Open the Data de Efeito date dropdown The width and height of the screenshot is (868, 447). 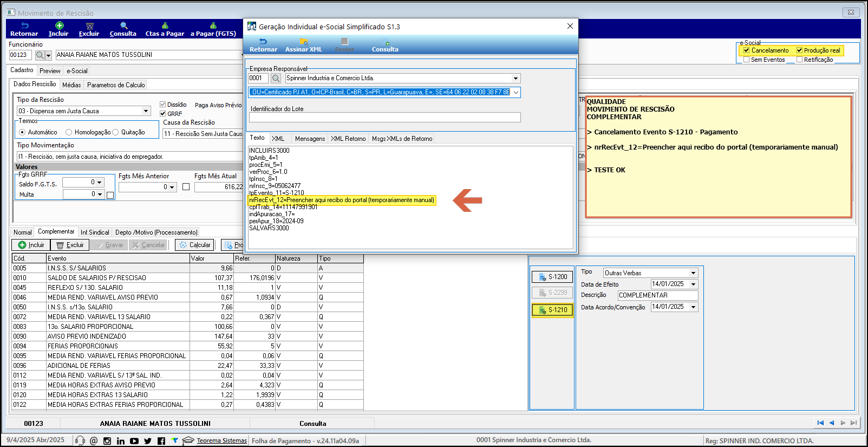(x=693, y=284)
